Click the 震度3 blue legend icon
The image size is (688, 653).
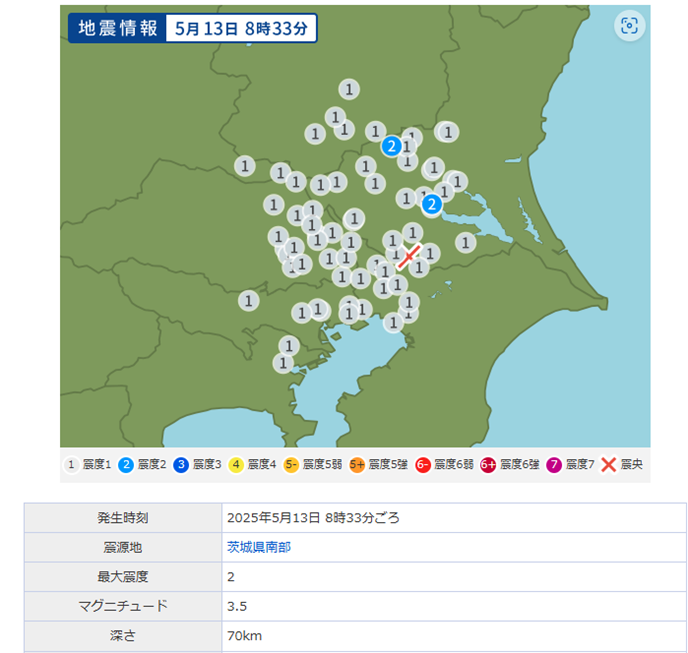click(181, 464)
